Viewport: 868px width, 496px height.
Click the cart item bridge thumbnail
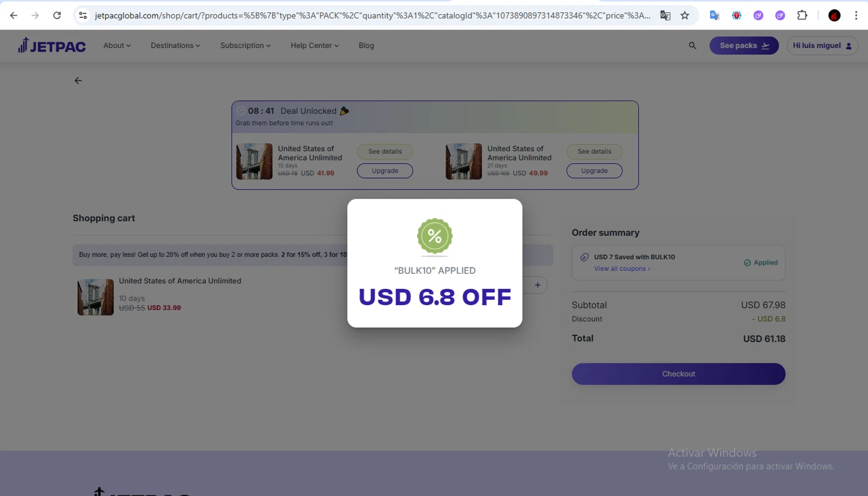coord(95,297)
